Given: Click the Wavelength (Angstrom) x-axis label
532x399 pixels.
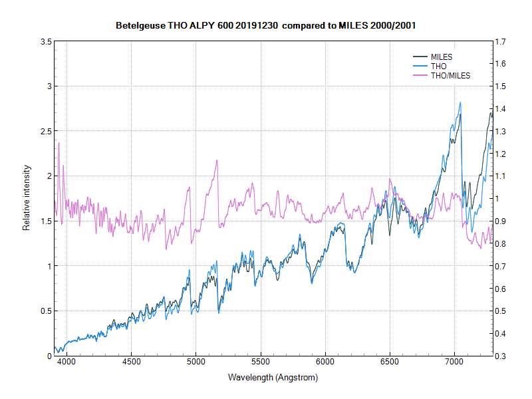Looking at the screenshot, I should pyautogui.click(x=273, y=378).
